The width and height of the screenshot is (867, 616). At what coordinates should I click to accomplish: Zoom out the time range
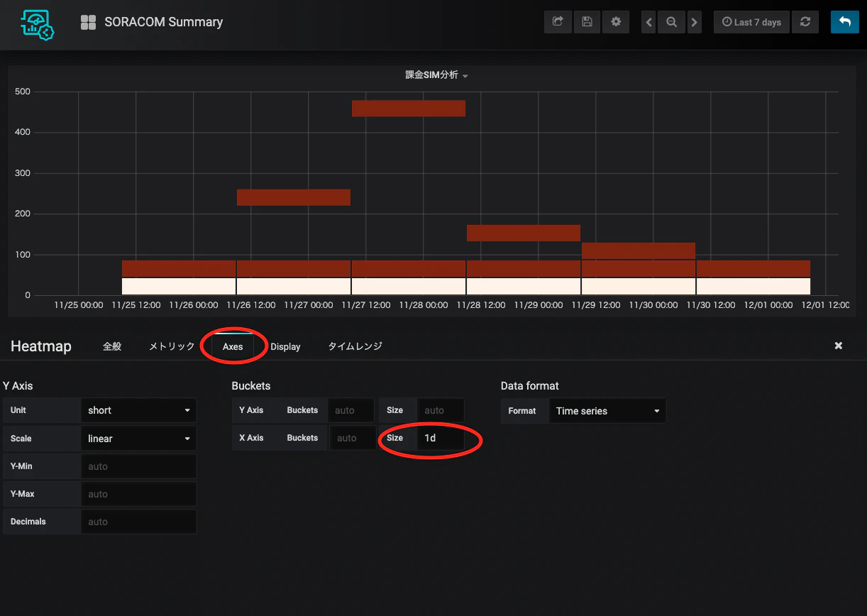click(671, 22)
